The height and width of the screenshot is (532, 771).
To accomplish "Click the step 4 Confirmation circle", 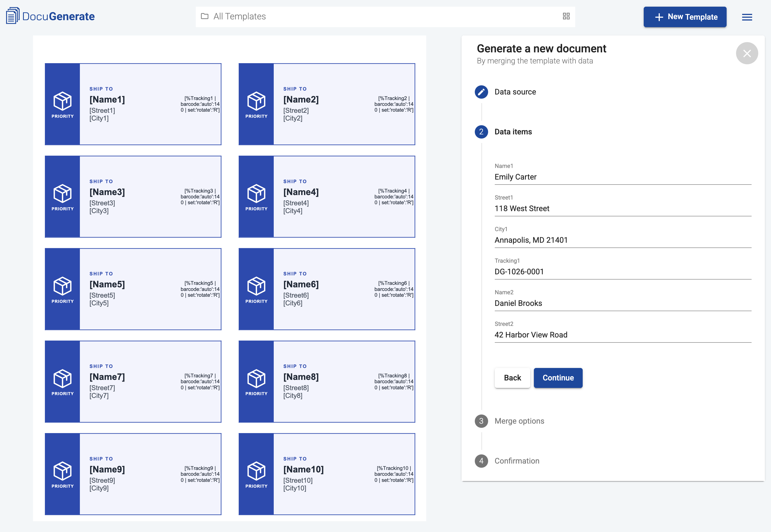I will coord(481,461).
